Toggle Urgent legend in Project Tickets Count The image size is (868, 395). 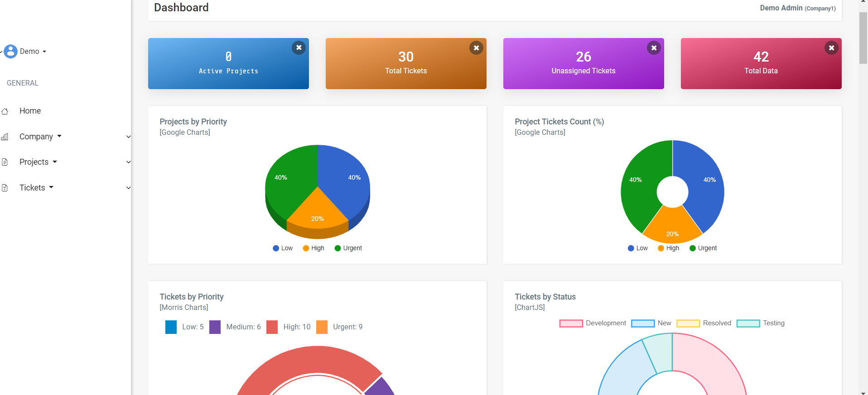click(x=703, y=248)
